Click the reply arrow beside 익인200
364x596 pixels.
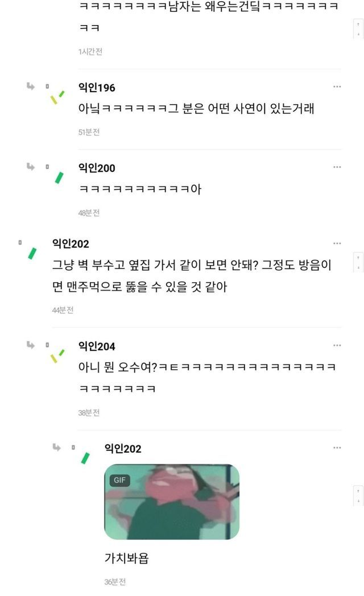point(30,167)
